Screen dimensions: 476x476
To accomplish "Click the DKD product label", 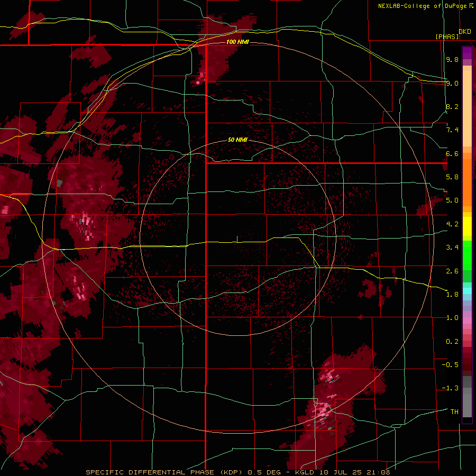I will tap(465, 32).
